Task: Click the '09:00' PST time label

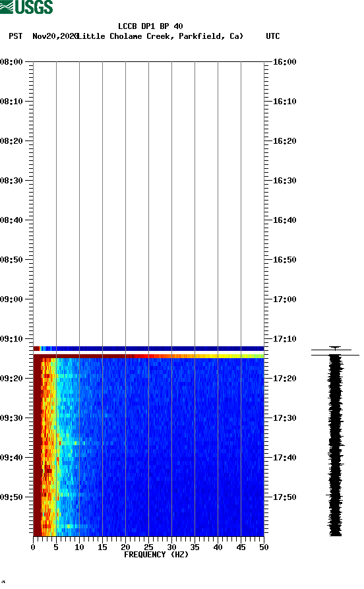Action: 12,299
